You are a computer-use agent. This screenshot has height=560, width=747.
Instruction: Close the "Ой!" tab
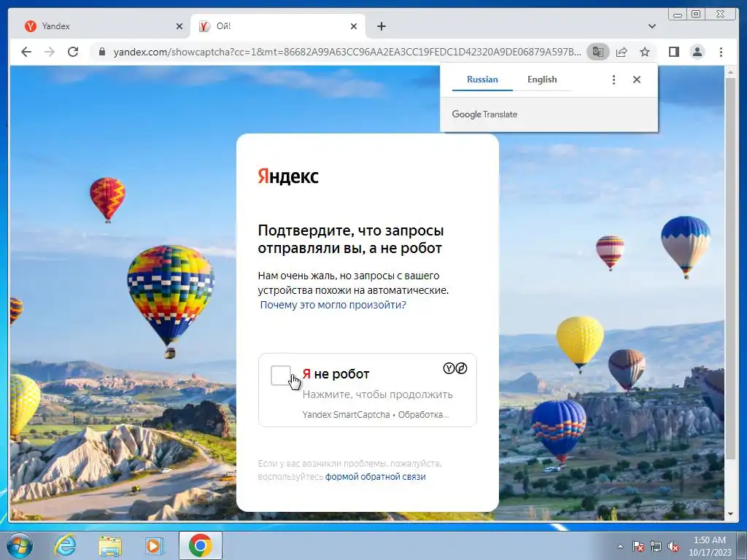(354, 26)
